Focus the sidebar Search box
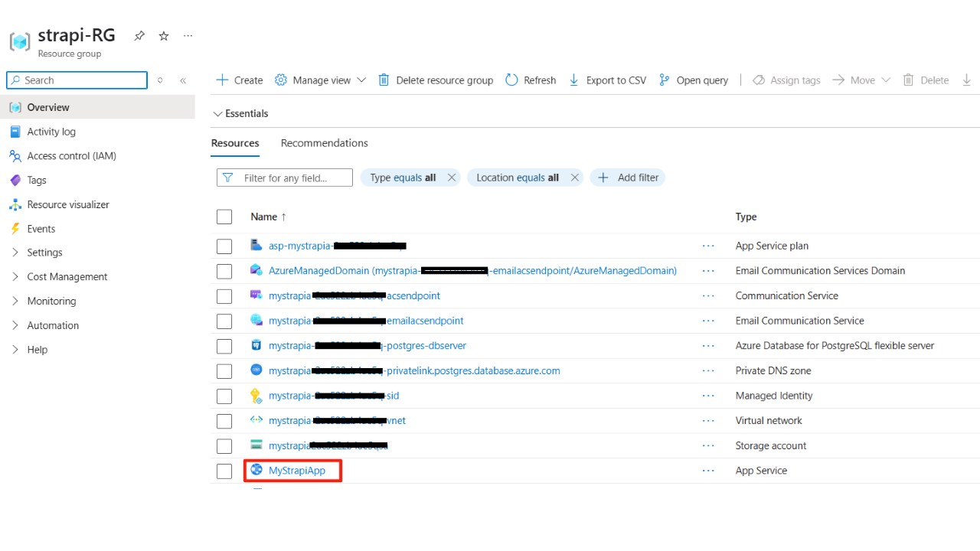Image resolution: width=980 pixels, height=551 pixels. pyautogui.click(x=77, y=80)
